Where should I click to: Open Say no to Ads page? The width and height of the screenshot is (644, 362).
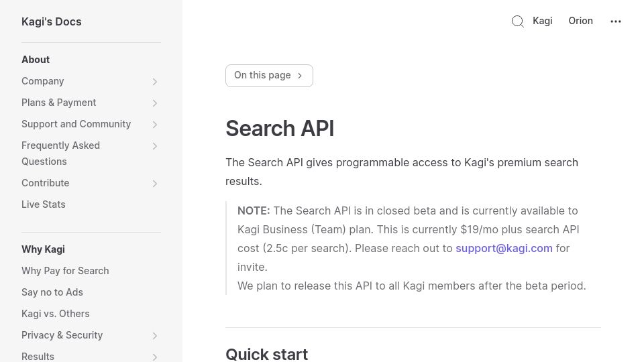point(52,292)
